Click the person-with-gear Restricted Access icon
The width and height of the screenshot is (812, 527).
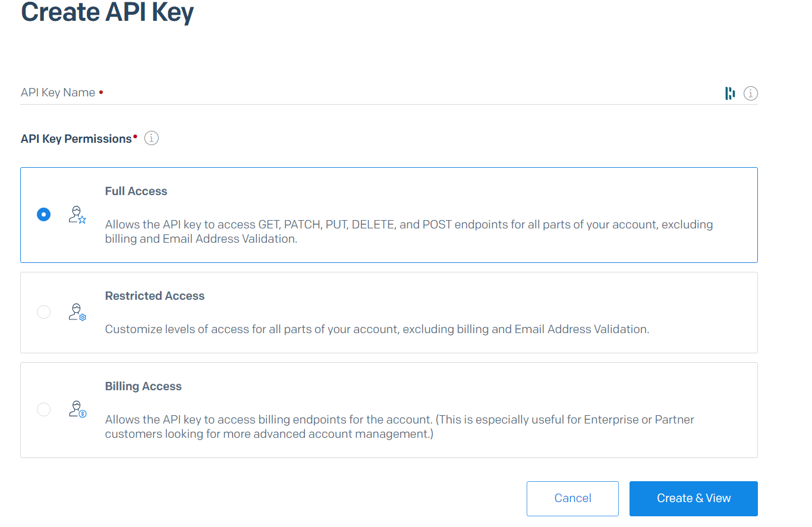click(77, 312)
